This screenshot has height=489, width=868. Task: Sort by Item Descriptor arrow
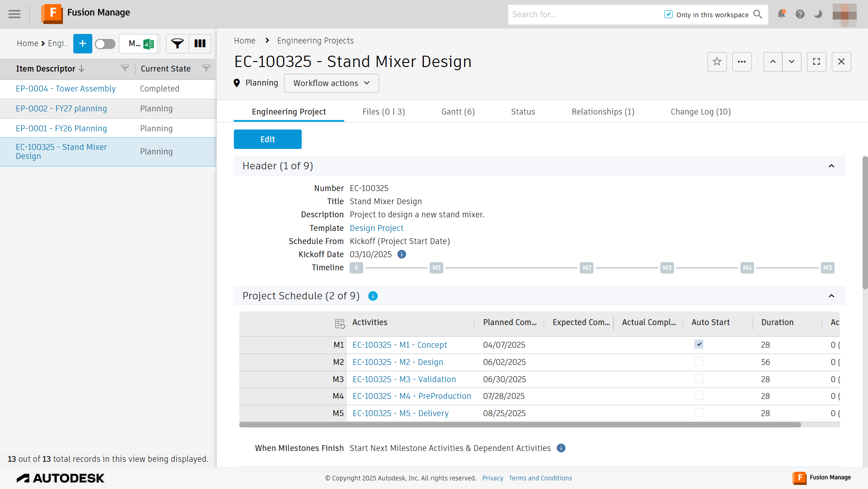click(81, 68)
